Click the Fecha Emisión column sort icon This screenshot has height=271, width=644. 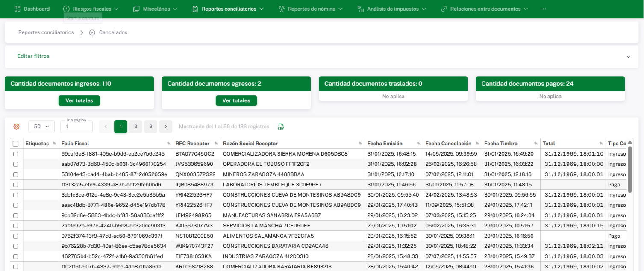point(418,144)
